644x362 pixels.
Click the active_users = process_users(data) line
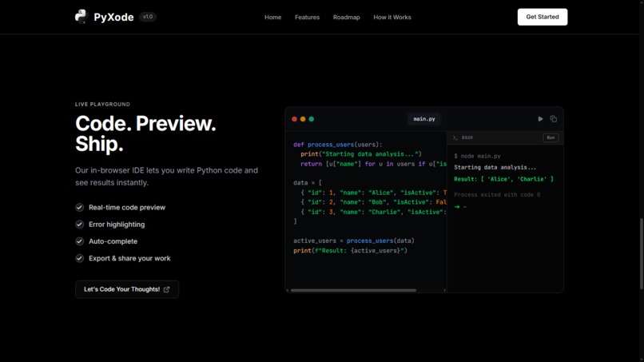(x=354, y=241)
